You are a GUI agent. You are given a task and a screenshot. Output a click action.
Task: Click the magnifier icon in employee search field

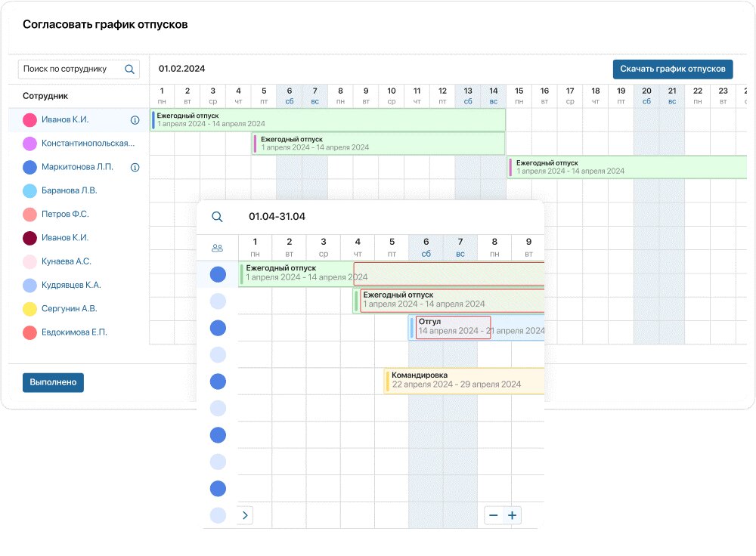click(x=129, y=69)
